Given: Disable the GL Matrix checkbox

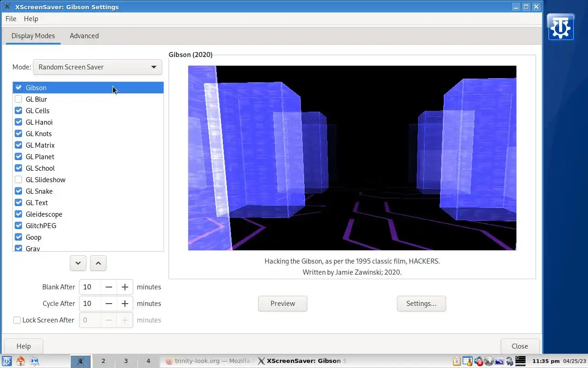Looking at the screenshot, I should pos(18,145).
